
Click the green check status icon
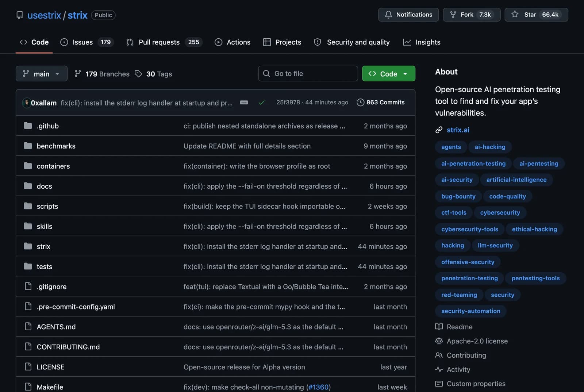pyautogui.click(x=261, y=103)
